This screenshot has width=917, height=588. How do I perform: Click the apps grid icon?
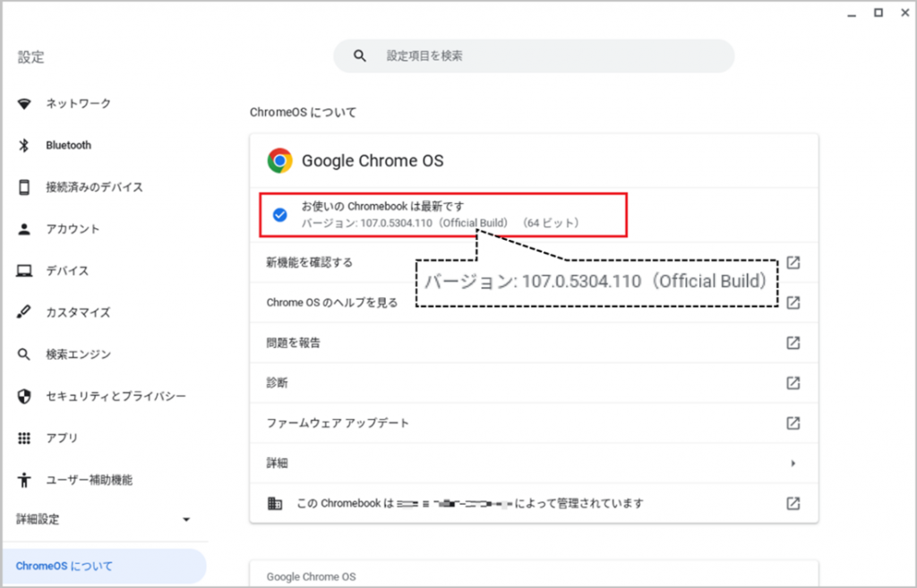tap(25, 438)
